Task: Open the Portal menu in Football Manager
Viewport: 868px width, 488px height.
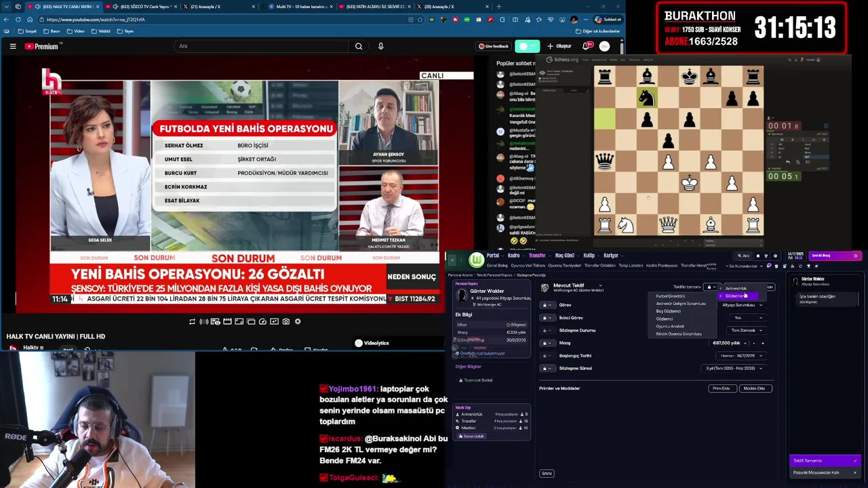Action: [x=495, y=256]
